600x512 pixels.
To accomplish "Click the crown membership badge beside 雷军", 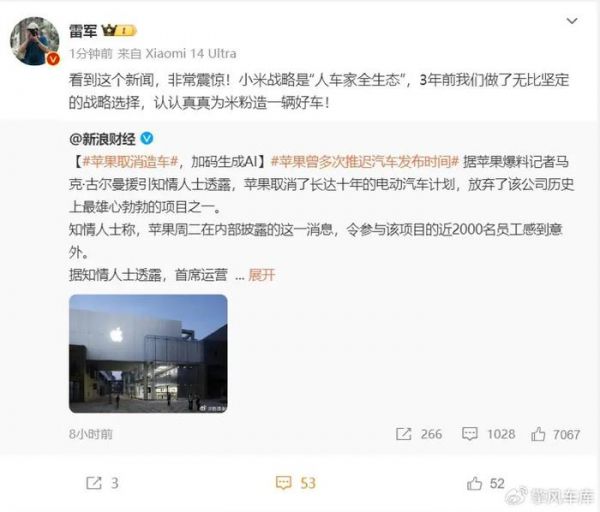I will 119,30.
